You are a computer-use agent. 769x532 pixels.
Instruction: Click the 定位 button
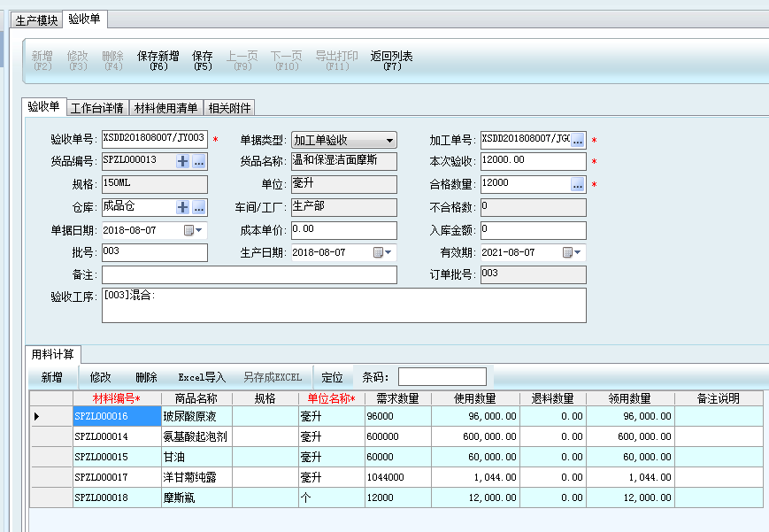332,377
